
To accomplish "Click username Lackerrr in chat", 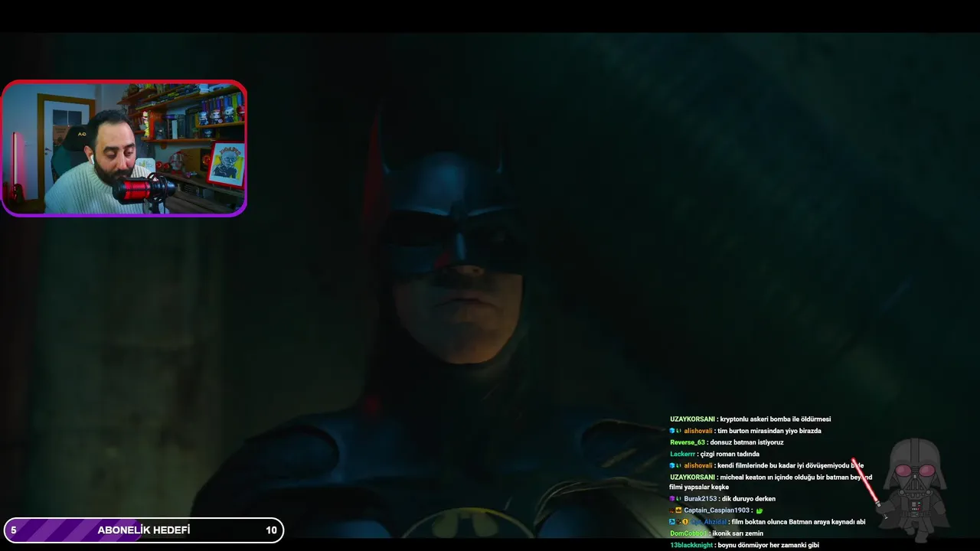I will [x=683, y=454].
